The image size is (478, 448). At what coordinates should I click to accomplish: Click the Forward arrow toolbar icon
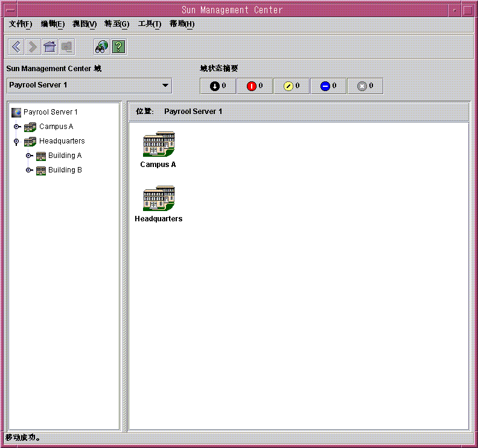[33, 47]
